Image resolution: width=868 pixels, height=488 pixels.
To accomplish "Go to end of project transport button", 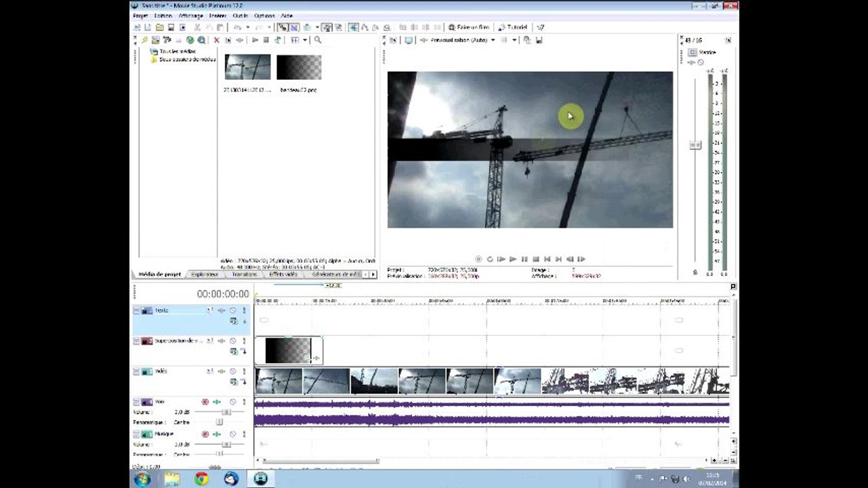I will pyautogui.click(x=558, y=259).
